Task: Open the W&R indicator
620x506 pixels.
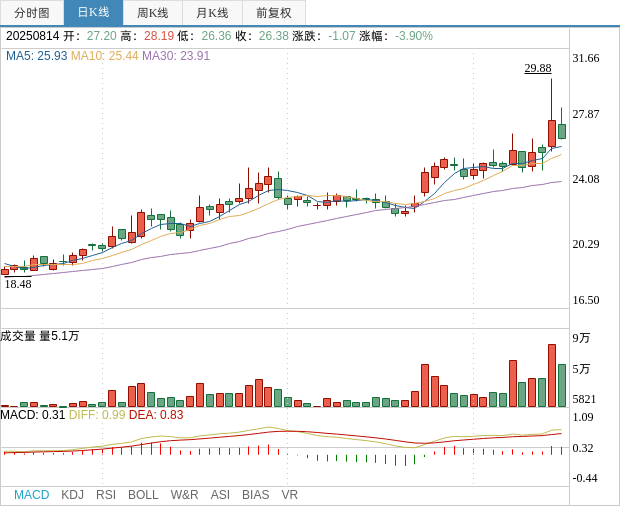Action: 184,495
